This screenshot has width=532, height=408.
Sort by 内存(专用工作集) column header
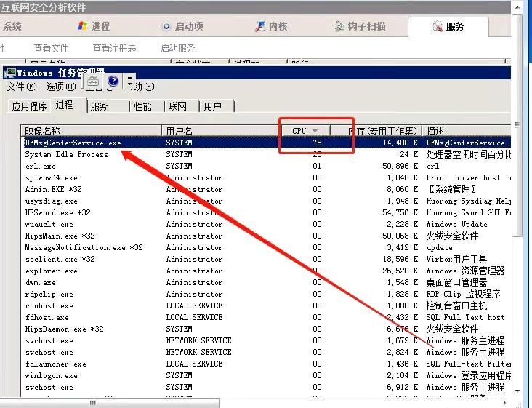(x=376, y=131)
